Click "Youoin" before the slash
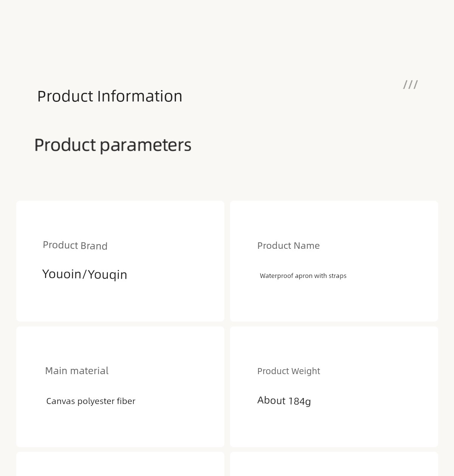 pyautogui.click(x=62, y=274)
